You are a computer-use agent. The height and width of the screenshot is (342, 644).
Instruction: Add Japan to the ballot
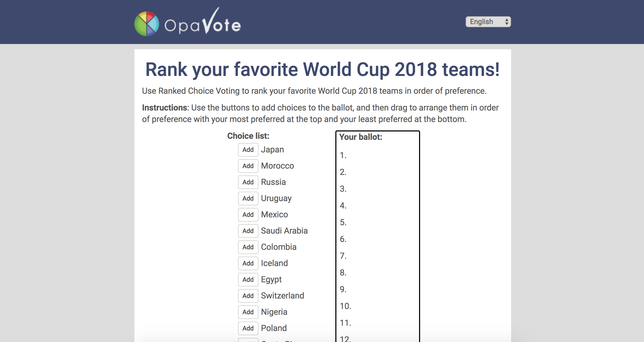pos(248,150)
